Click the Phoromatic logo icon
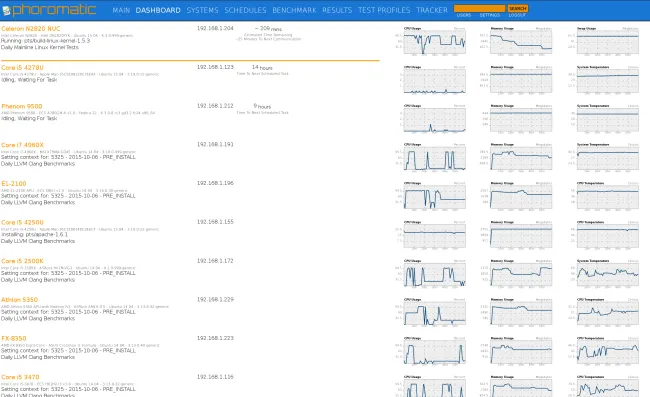Viewport: 650px width, 397px height. (x=6, y=11)
